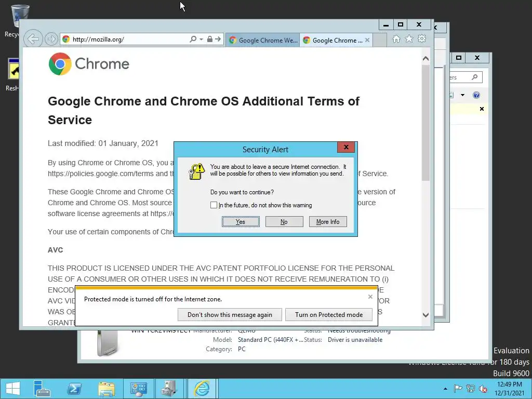
Task: Click the Go arrow in address bar
Action: [218, 39]
